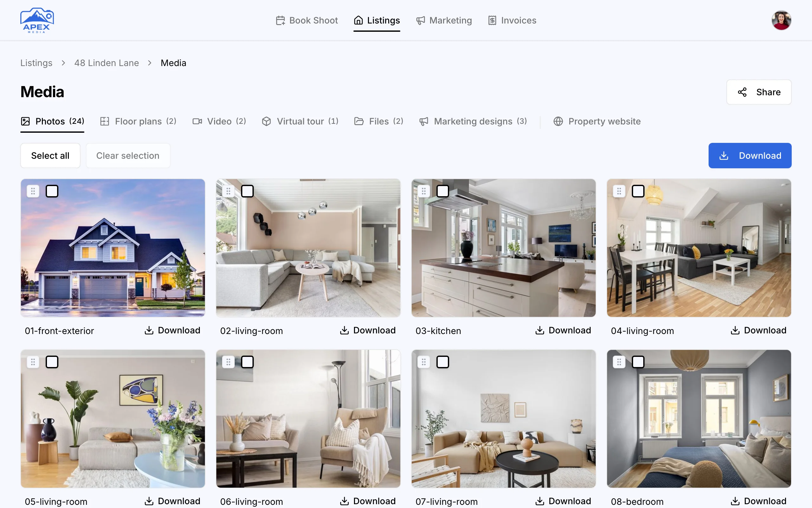Click drag handle on 01-front-exterior photo
812x508 pixels.
33,191
